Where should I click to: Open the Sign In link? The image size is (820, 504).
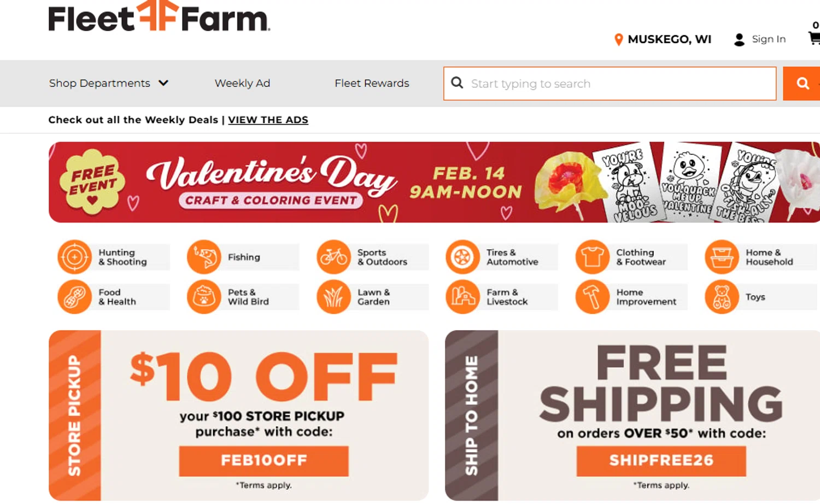pyautogui.click(x=768, y=39)
